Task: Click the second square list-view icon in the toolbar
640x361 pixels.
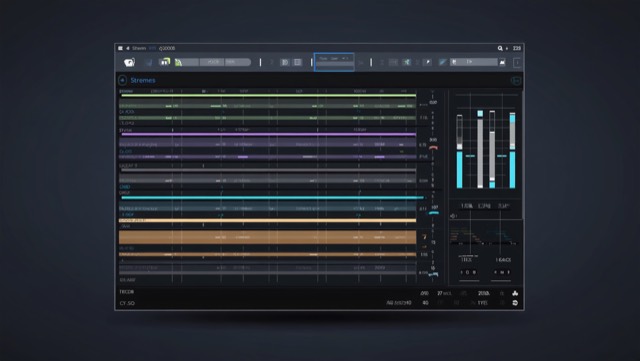Action: 298,62
